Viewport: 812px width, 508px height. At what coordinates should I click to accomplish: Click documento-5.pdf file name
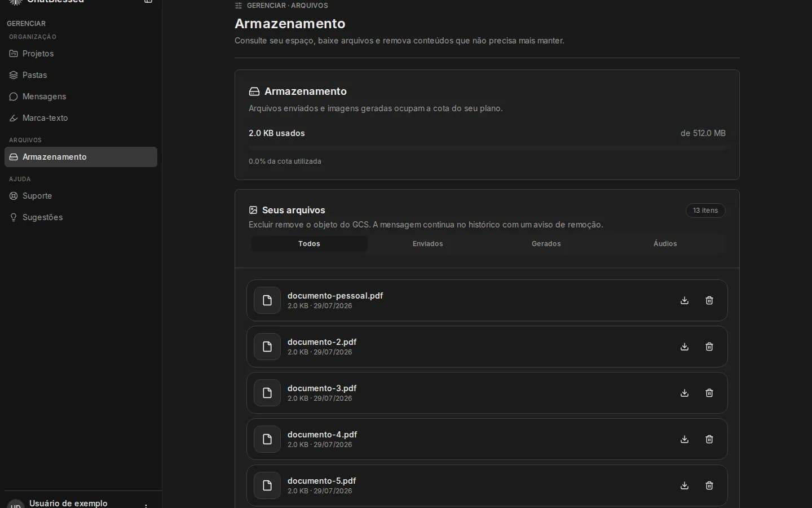[x=321, y=481]
